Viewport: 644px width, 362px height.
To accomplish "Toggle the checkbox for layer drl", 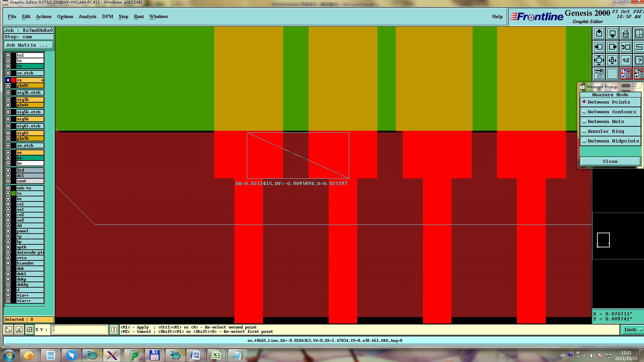I will (x=8, y=176).
